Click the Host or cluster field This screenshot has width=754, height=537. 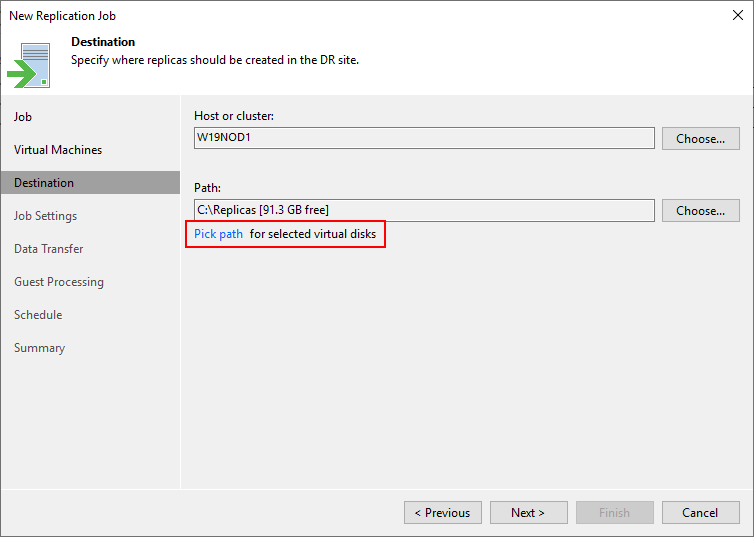(x=424, y=138)
